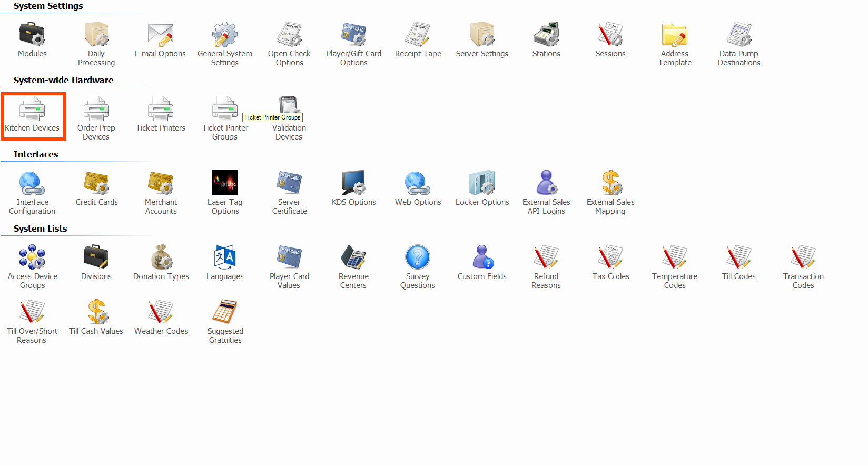Viewport: 868px width, 466px height.
Task: Select the Kitchen Devices icon
Action: click(32, 109)
